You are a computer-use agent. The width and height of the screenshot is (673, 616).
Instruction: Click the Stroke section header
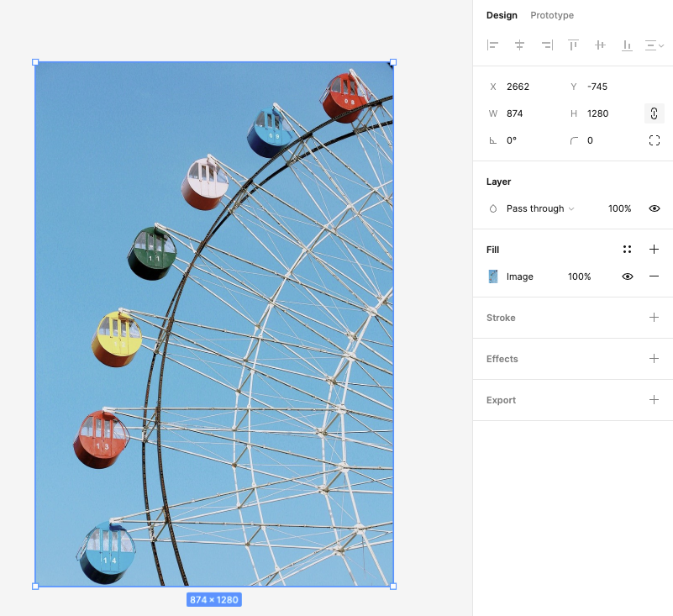click(x=501, y=318)
